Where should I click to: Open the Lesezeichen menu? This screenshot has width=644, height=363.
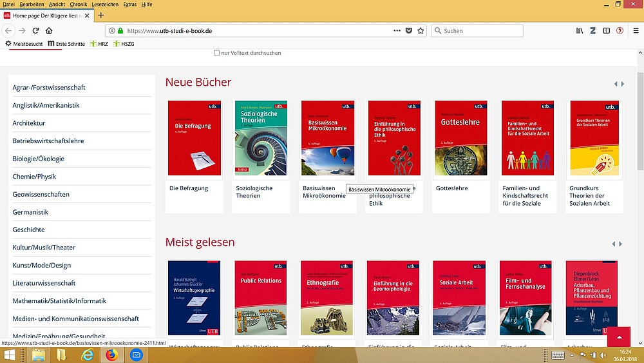(105, 4)
